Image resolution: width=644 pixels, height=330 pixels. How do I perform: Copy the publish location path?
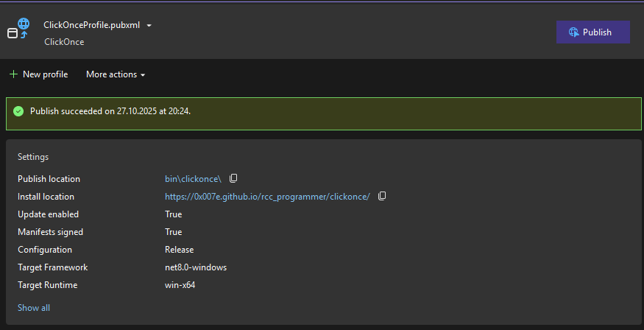point(233,178)
